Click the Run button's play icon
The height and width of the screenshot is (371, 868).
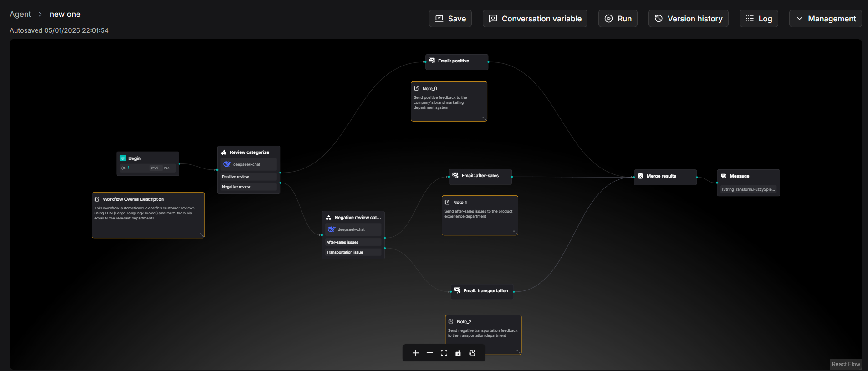point(608,19)
